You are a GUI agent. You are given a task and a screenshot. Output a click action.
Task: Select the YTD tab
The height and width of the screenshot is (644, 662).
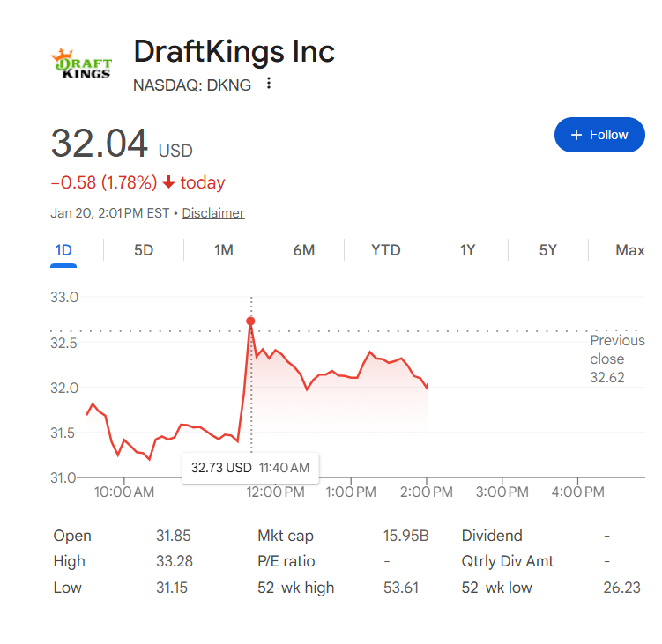[x=385, y=250]
